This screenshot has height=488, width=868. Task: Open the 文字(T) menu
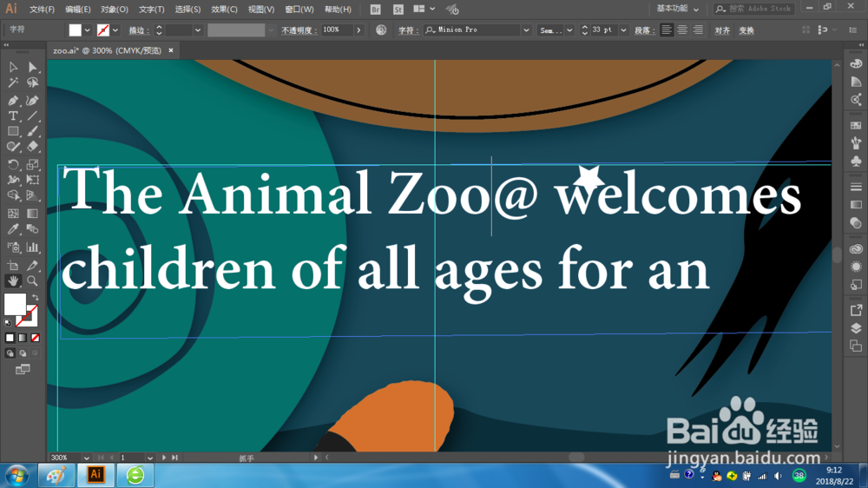pos(151,10)
